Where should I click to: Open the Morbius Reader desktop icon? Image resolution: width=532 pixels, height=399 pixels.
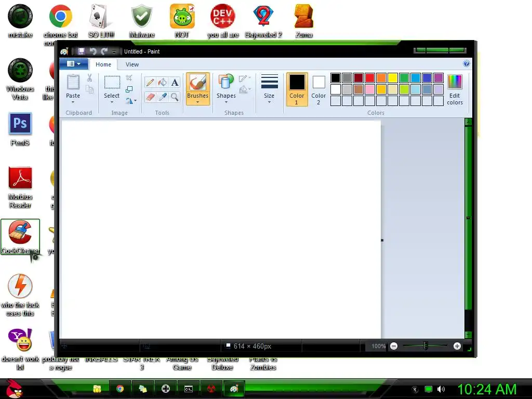[20, 187]
